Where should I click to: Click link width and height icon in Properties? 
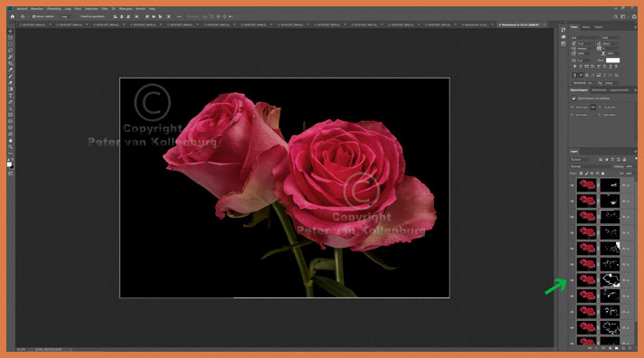(592, 108)
